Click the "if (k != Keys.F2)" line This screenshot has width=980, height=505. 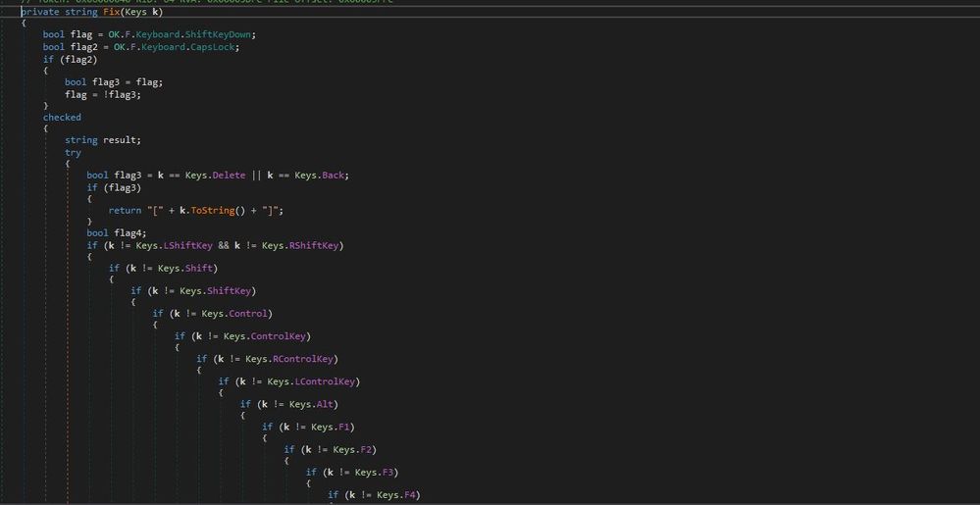(331, 449)
